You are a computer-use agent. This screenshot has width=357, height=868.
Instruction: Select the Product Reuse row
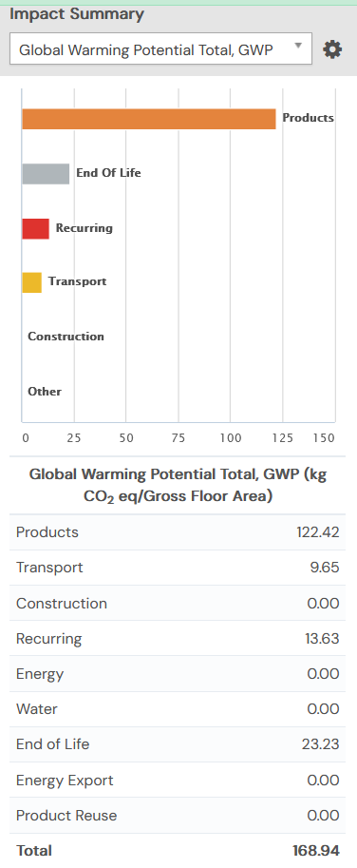(178, 816)
